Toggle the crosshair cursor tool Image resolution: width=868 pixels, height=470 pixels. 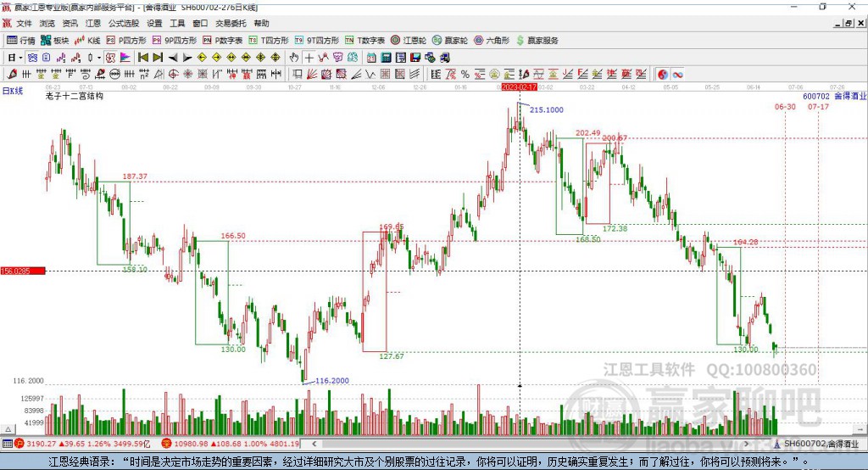pos(309,58)
